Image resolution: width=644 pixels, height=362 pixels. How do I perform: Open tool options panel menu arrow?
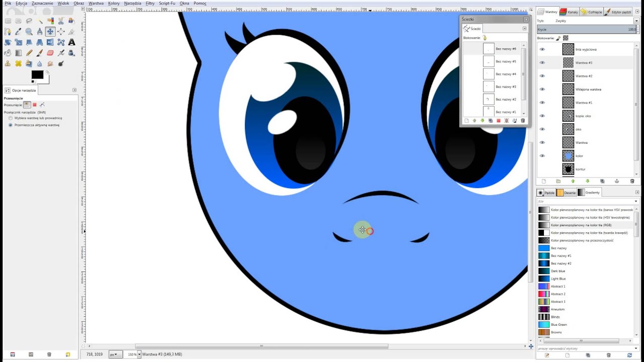(74, 90)
